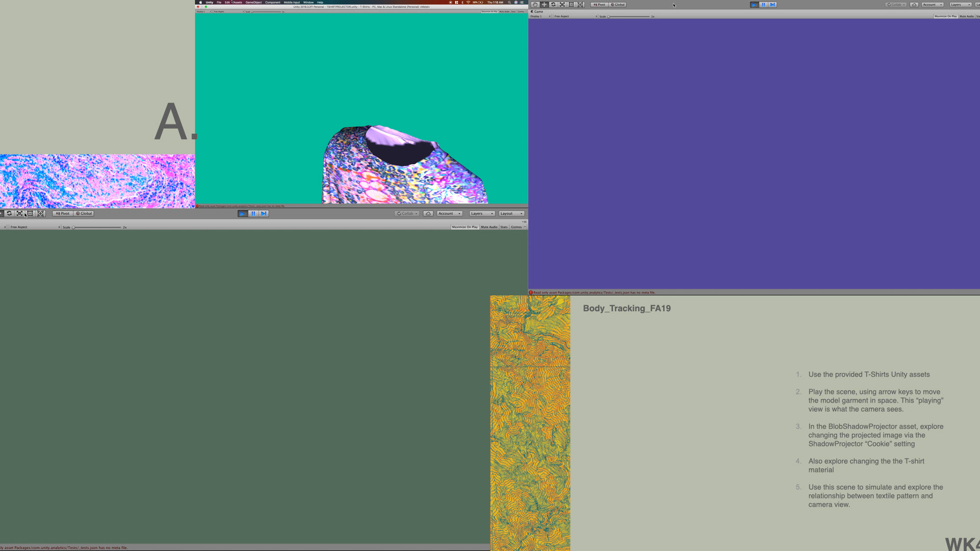Pause playback in the purple Game window

764,5
